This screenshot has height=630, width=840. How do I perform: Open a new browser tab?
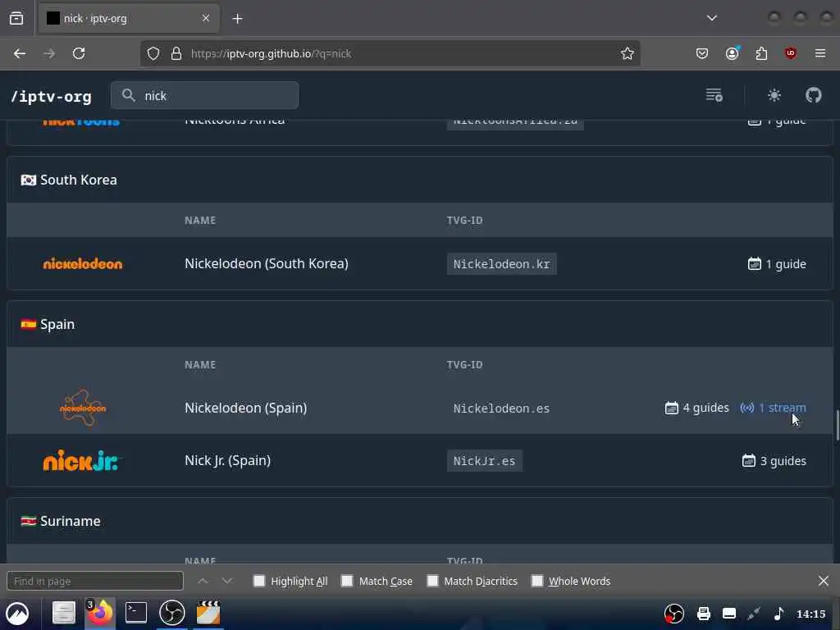point(237,19)
